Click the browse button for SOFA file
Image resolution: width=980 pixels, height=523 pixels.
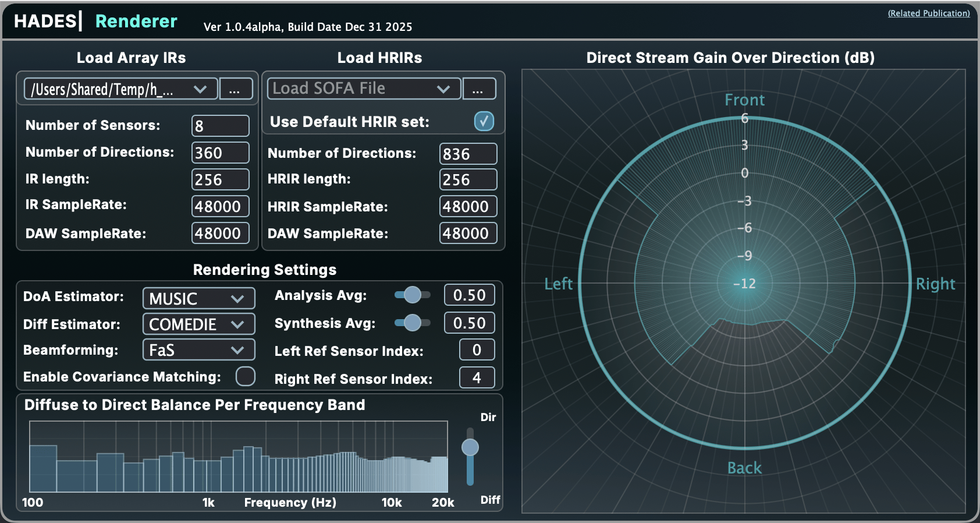479,89
